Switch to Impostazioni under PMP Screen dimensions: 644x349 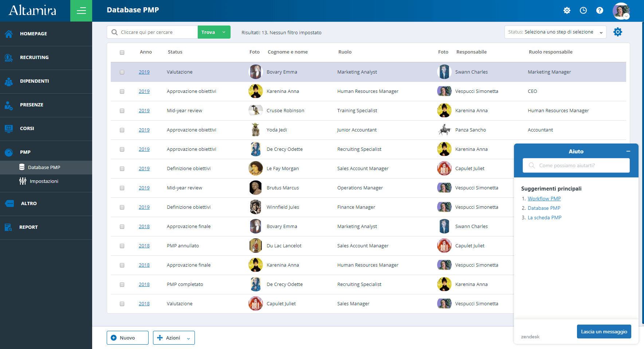[44, 181]
